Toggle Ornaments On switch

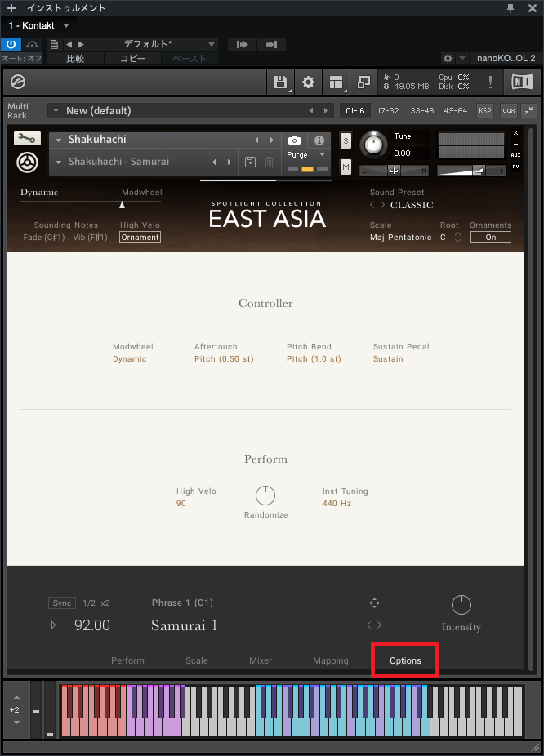click(490, 238)
